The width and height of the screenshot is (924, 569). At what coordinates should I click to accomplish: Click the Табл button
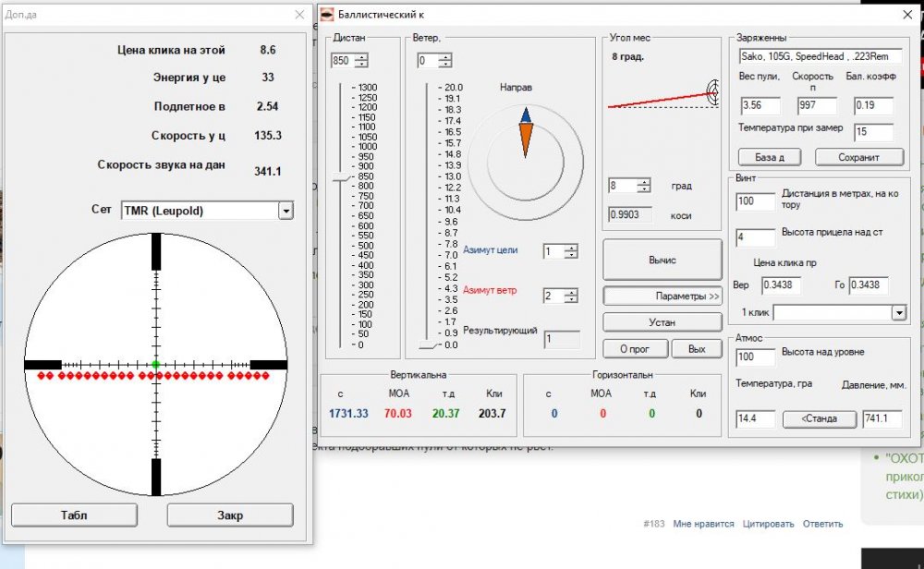click(x=74, y=515)
